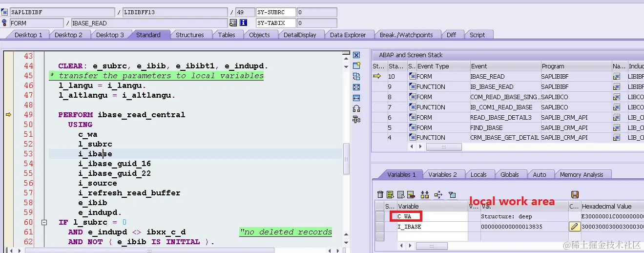Delete variables with the trash icon
The width and height of the screenshot is (644, 253).
pos(380,194)
